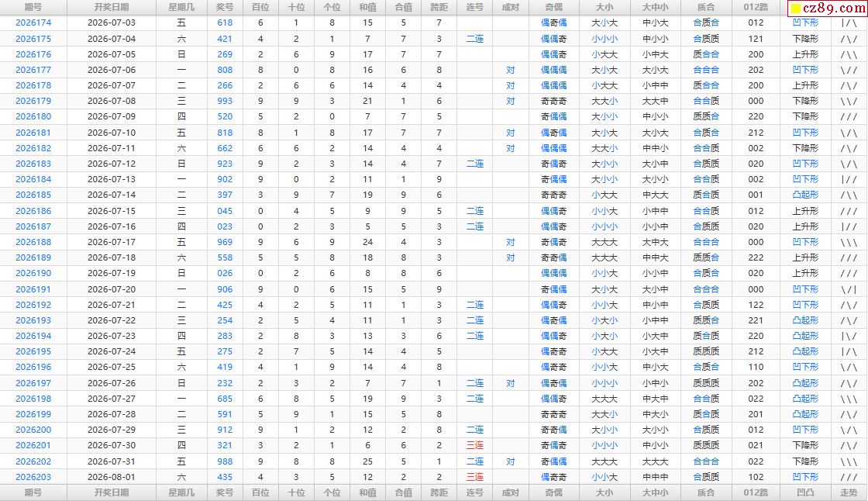Open period number 2026174 link
This screenshot has height=501, width=868.
[33, 22]
